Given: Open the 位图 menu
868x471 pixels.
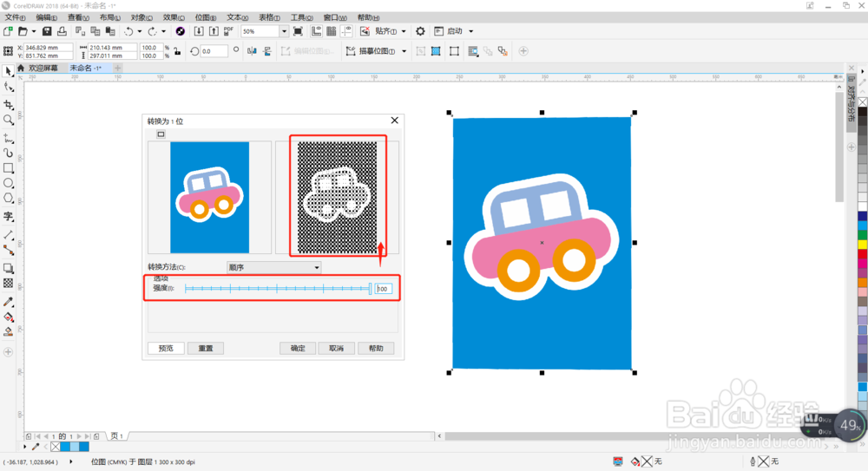Looking at the screenshot, I should pyautogui.click(x=206, y=17).
